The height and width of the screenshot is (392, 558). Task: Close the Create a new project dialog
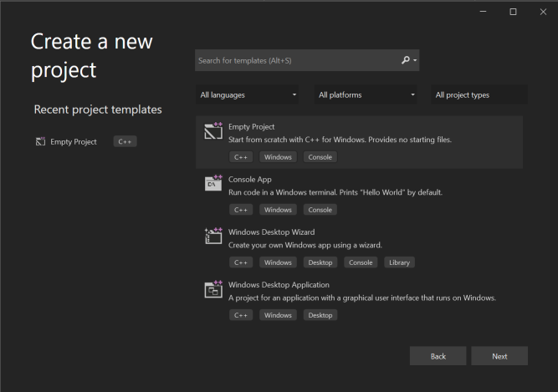(543, 12)
